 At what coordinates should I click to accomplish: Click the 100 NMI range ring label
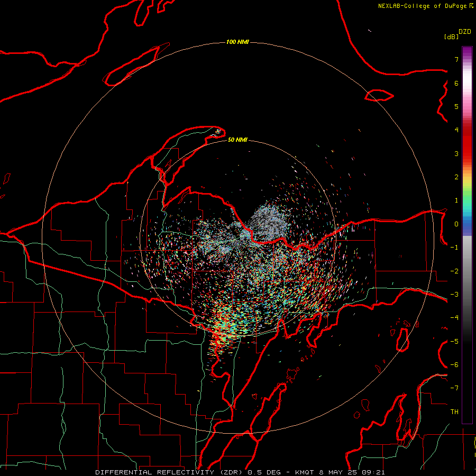click(237, 42)
